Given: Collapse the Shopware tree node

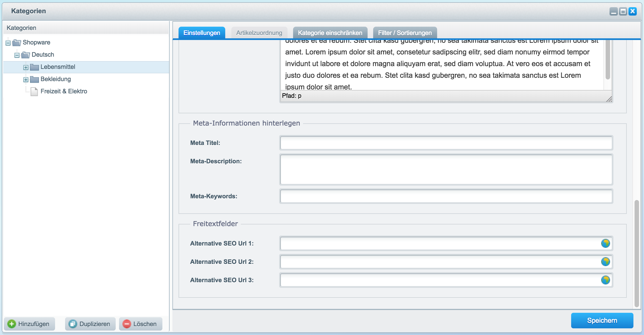Looking at the screenshot, I should click(x=8, y=43).
